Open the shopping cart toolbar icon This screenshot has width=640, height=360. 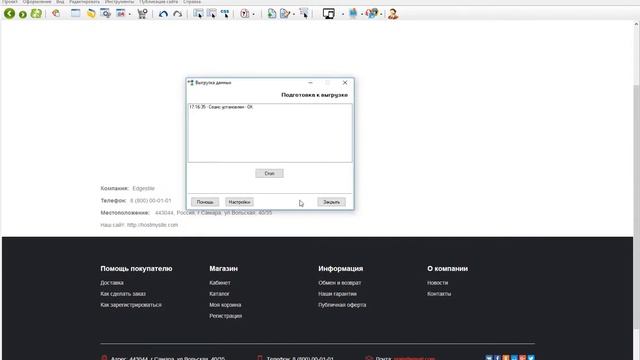(x=142, y=13)
